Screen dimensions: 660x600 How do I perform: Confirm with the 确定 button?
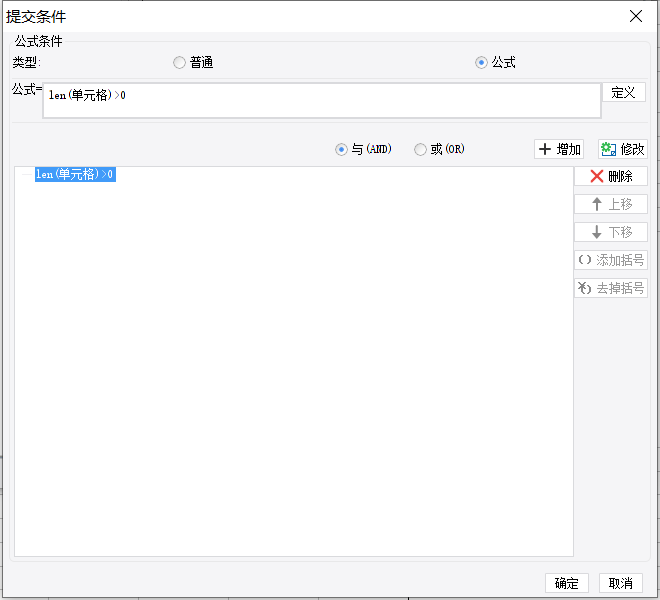pyautogui.click(x=567, y=583)
